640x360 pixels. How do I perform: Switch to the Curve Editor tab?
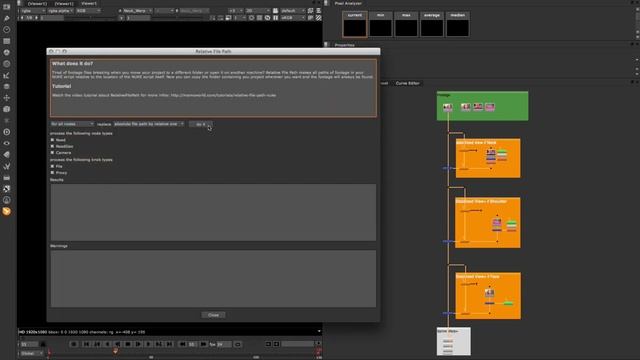[407, 83]
